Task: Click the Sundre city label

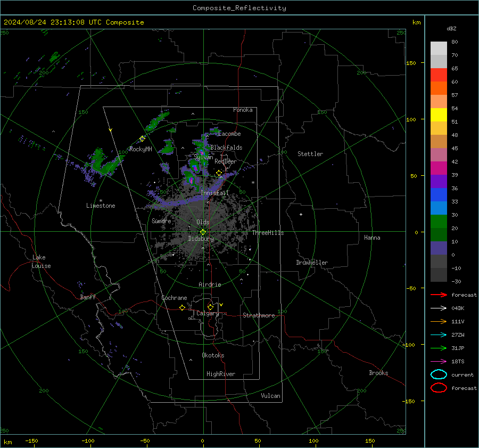Action: (161, 221)
